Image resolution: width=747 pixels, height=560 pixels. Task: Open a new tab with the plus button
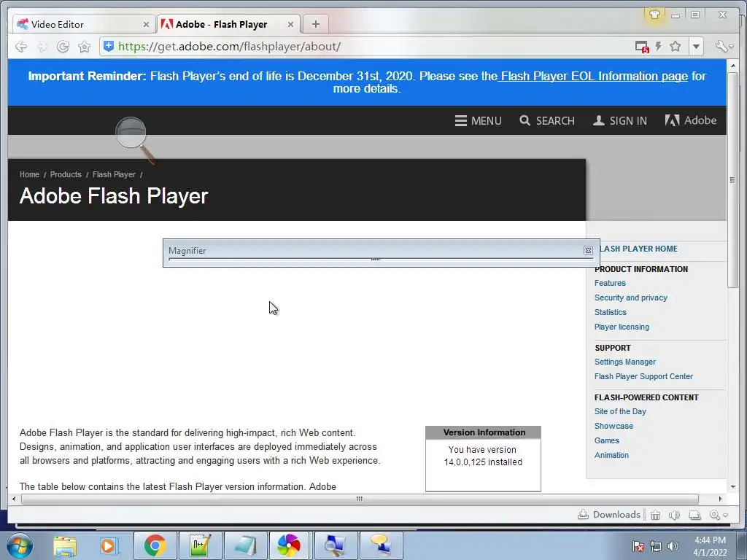[x=315, y=24]
